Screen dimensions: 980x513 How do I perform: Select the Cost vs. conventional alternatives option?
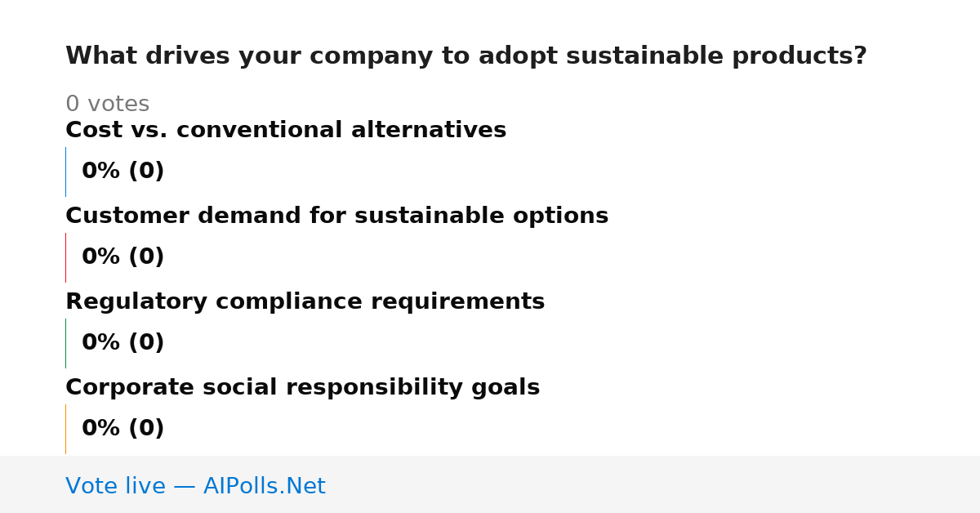coord(286,131)
